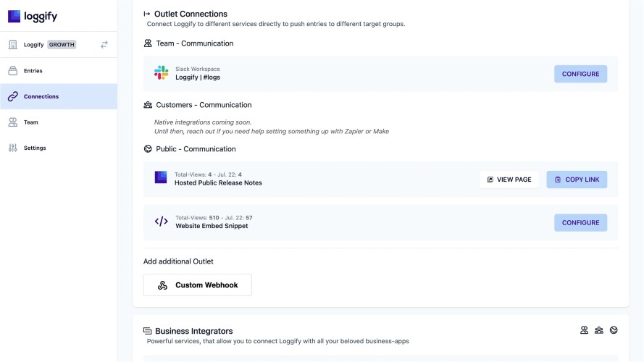Click the Loggify workspace building icon
644x362 pixels.
coord(13,44)
